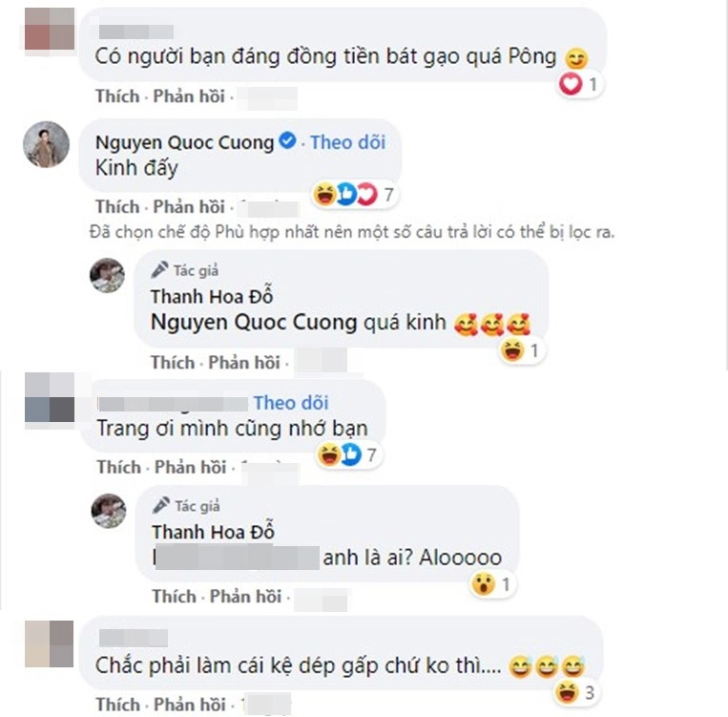The height and width of the screenshot is (717, 728).
Task: Click Phản hồi under 'Trang ơi mình cũng nhớ bạn'
Action: (191, 467)
